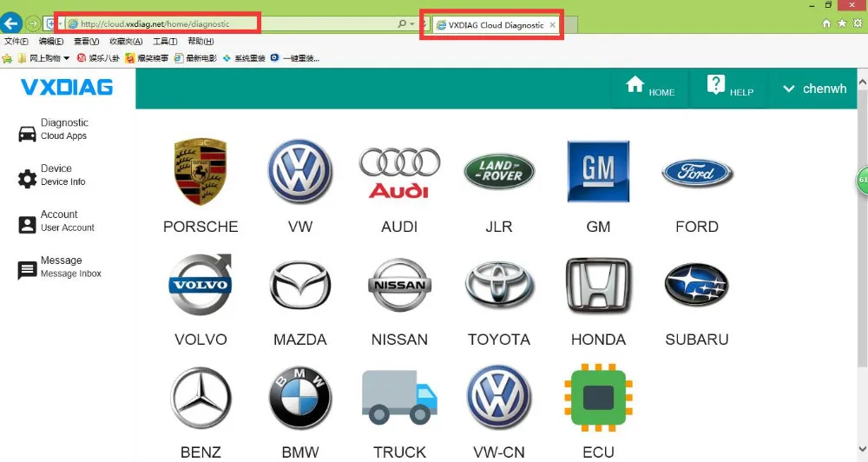Open the HELP page

click(x=730, y=88)
